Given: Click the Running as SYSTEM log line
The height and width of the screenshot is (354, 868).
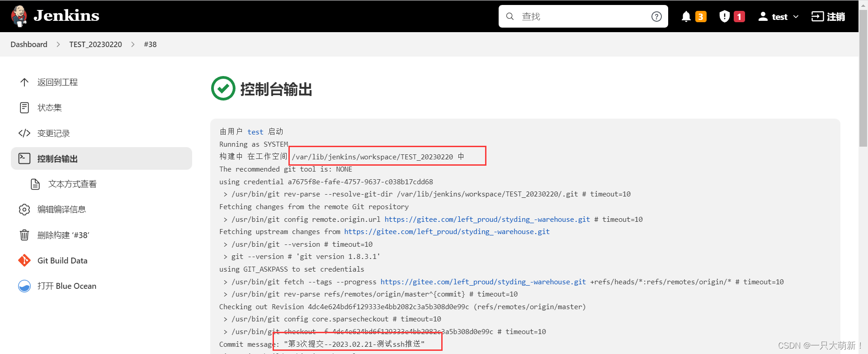Looking at the screenshot, I should [254, 144].
